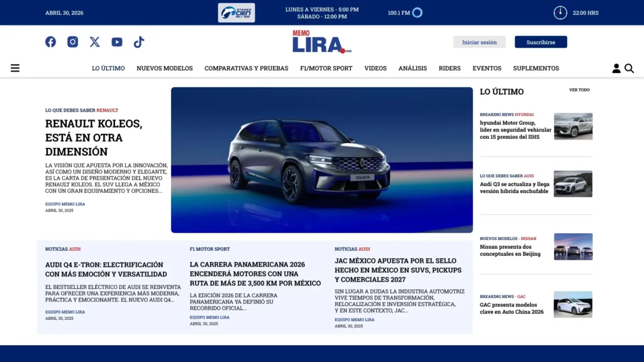Select the LO ÚLTIMO menu item
This screenshot has width=644, height=362.
(108, 68)
